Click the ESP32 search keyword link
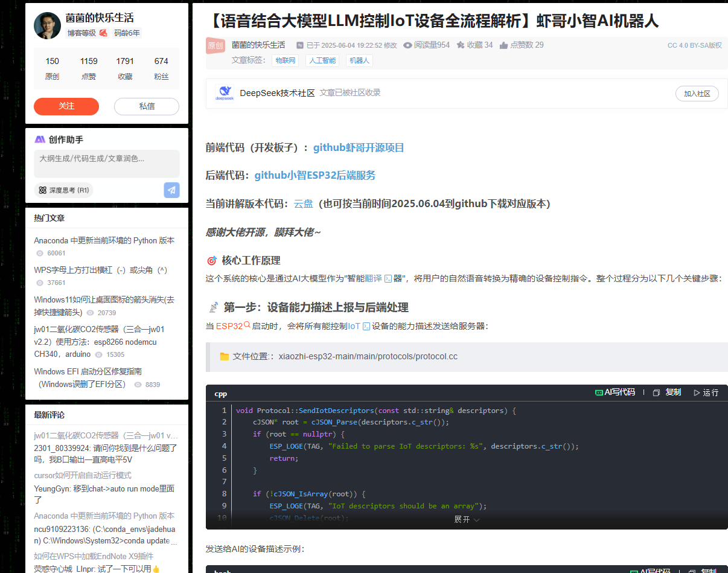This screenshot has height=573, width=728. [x=229, y=326]
